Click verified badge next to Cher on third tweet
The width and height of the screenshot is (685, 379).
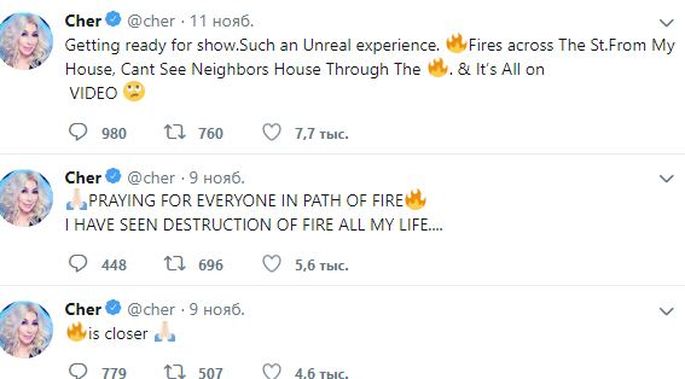113,307
